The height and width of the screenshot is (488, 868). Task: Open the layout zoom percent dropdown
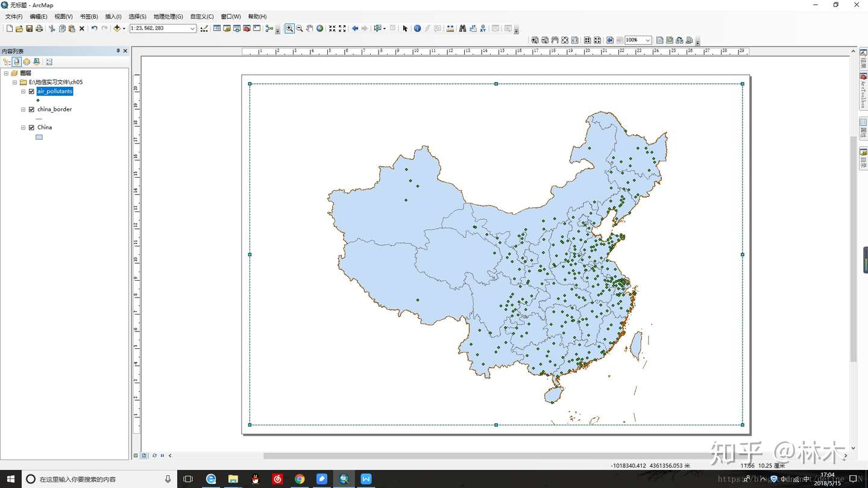coord(648,40)
